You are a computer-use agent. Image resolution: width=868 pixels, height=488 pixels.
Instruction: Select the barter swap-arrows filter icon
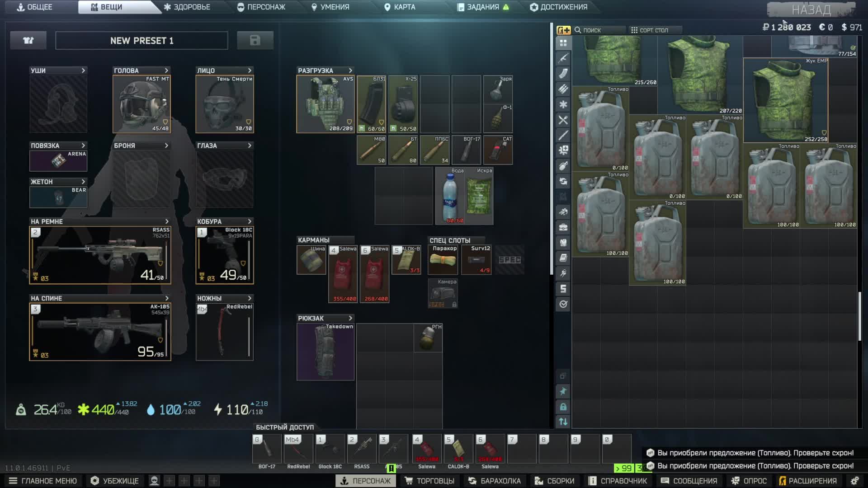[563, 181]
